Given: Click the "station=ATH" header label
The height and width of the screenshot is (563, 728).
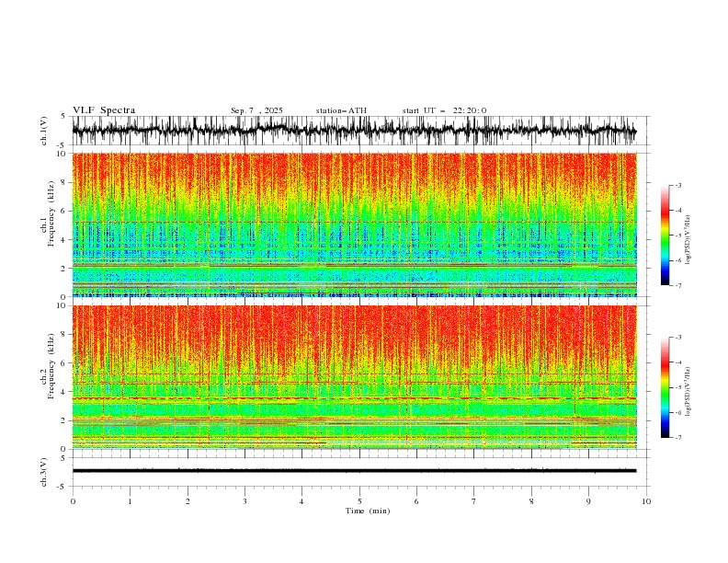Looking at the screenshot, I should click(x=341, y=110).
